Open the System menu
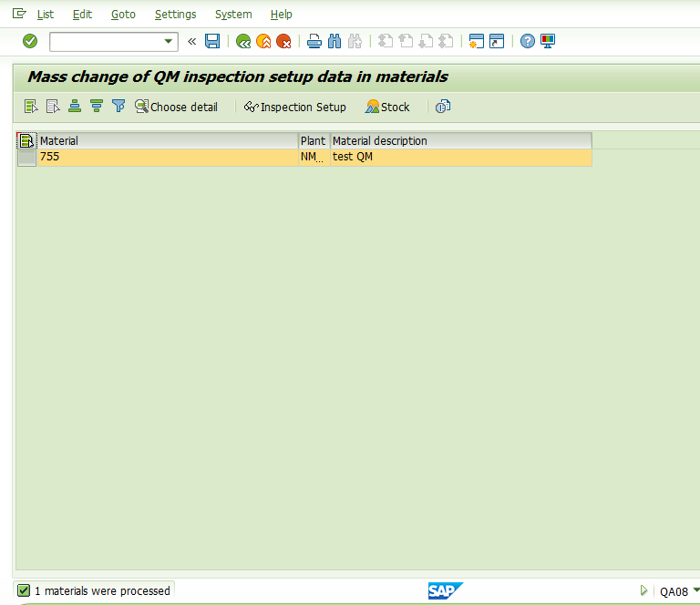Image resolution: width=700 pixels, height=605 pixels. pyautogui.click(x=233, y=15)
